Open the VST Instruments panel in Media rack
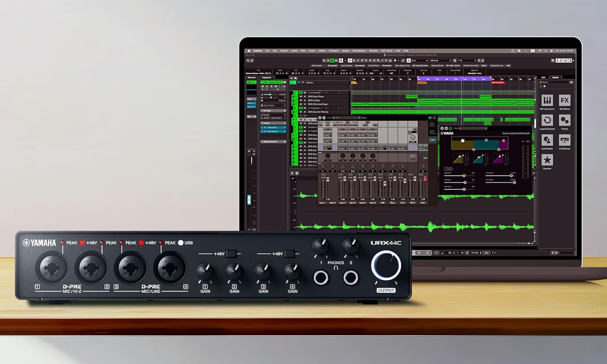 pyautogui.click(x=547, y=100)
